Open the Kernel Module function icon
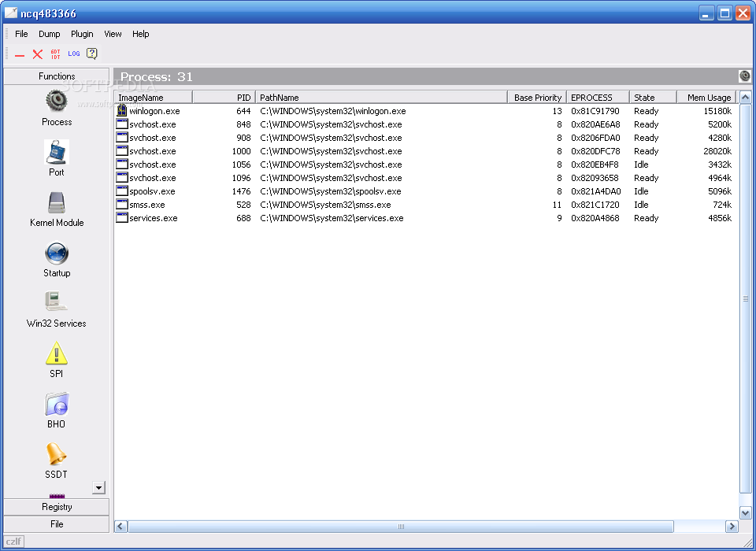This screenshot has height=551, width=756. coord(57,202)
